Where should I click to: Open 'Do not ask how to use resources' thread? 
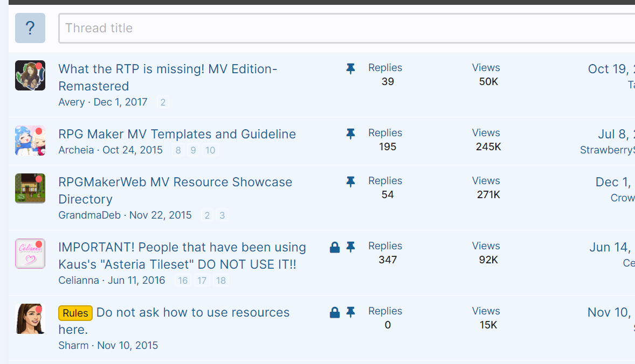point(174,321)
